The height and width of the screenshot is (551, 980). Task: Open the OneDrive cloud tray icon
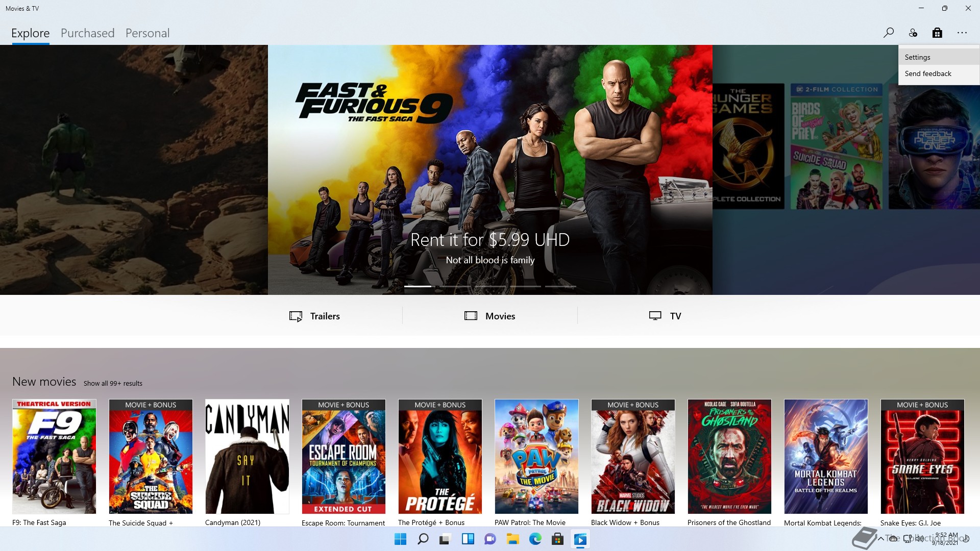[893, 539]
